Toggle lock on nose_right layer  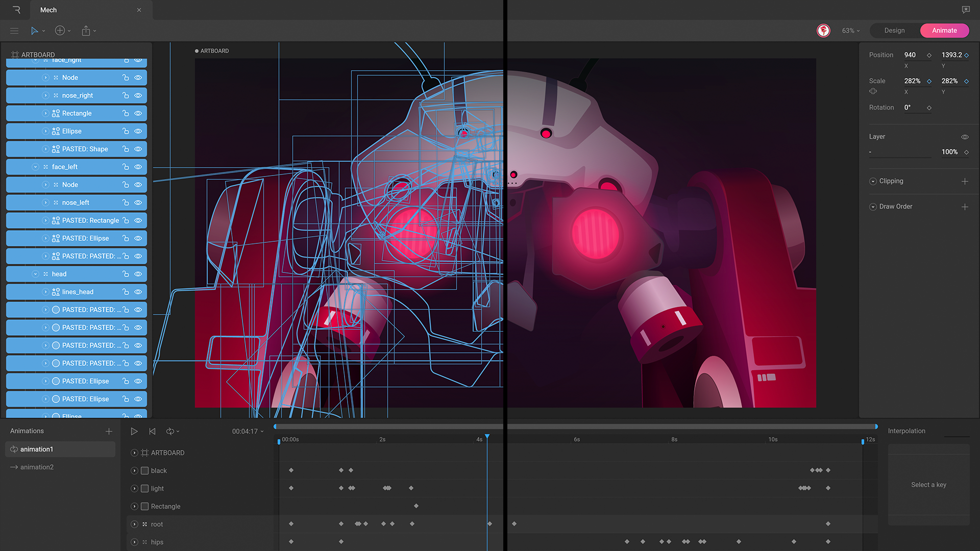(126, 95)
